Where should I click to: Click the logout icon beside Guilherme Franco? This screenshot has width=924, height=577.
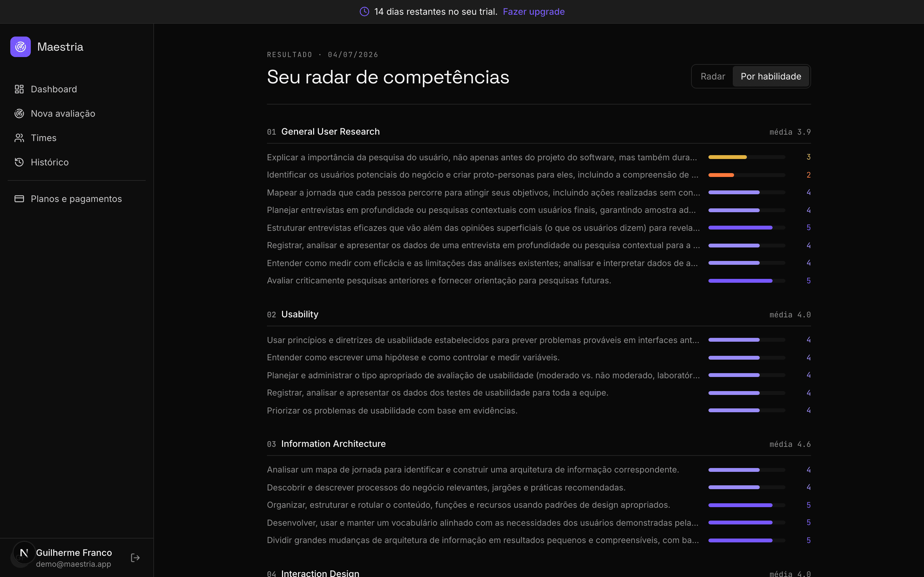pyautogui.click(x=135, y=558)
